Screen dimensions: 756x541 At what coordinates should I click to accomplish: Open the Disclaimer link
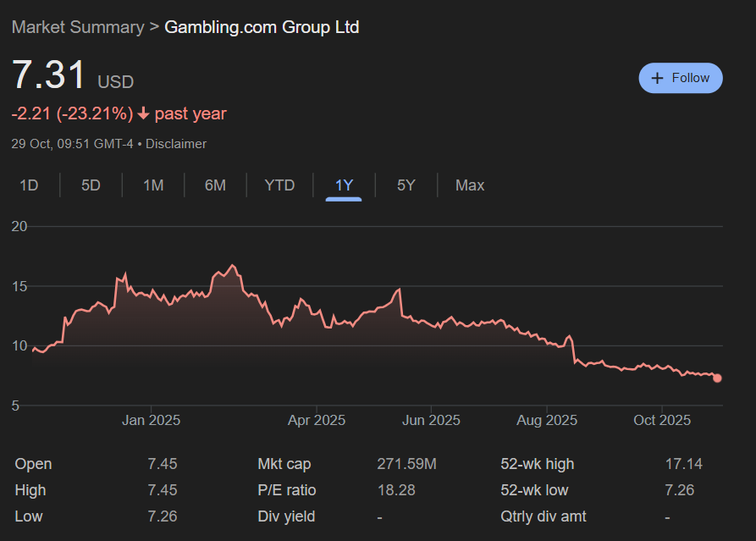(176, 144)
